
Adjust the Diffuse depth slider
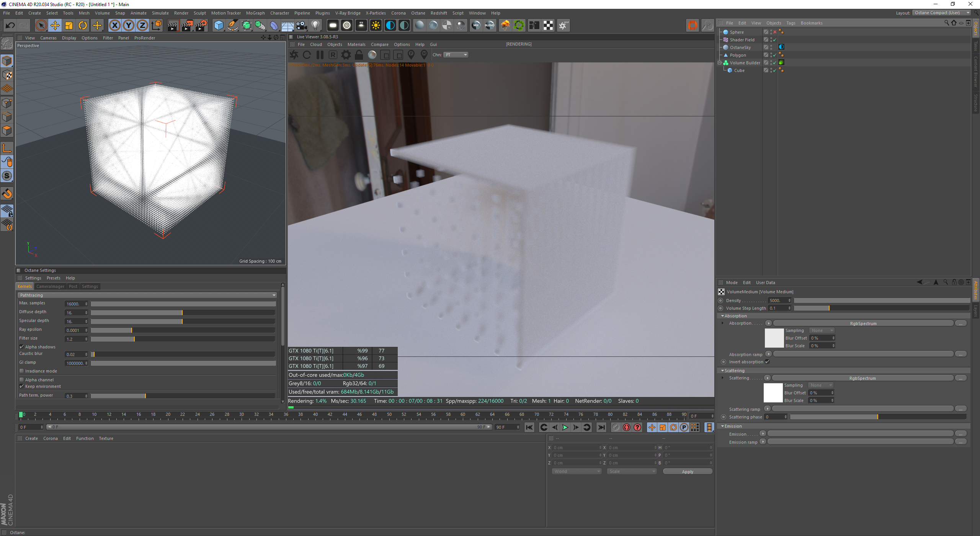pyautogui.click(x=182, y=313)
